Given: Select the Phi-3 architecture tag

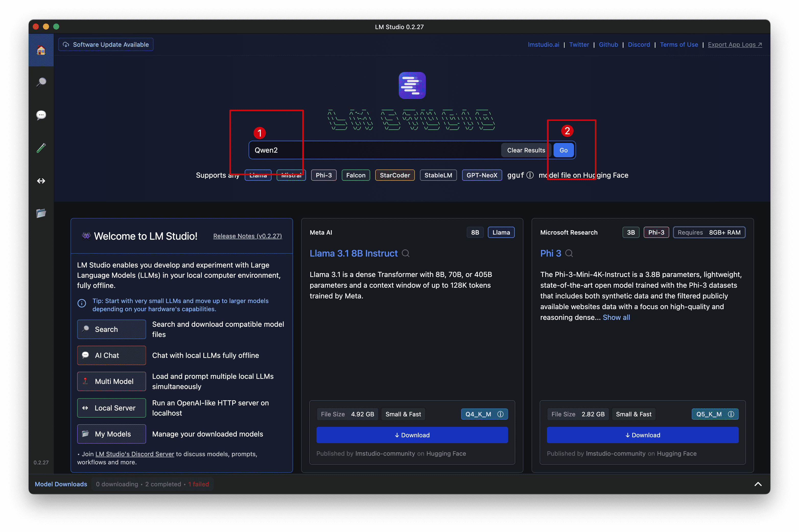Looking at the screenshot, I should click(323, 175).
